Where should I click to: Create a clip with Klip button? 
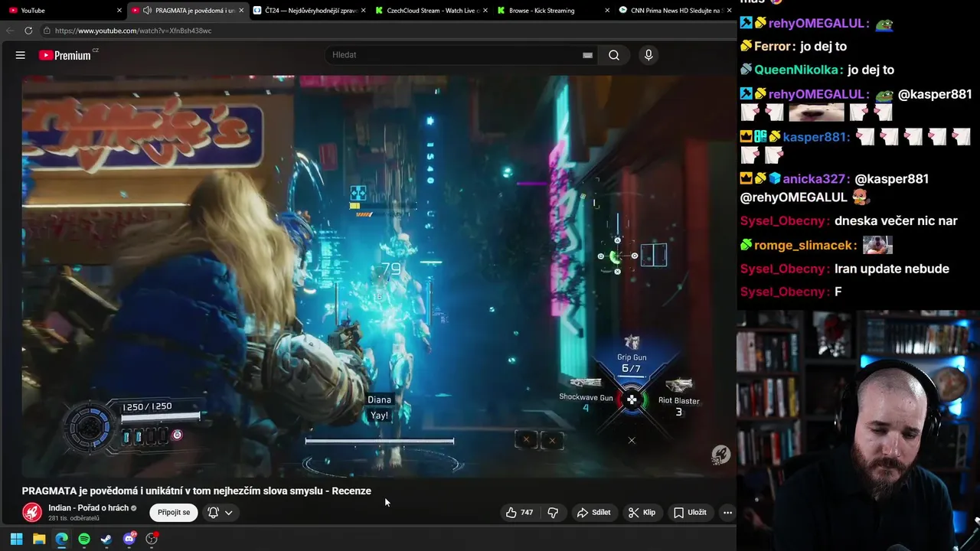642,513
